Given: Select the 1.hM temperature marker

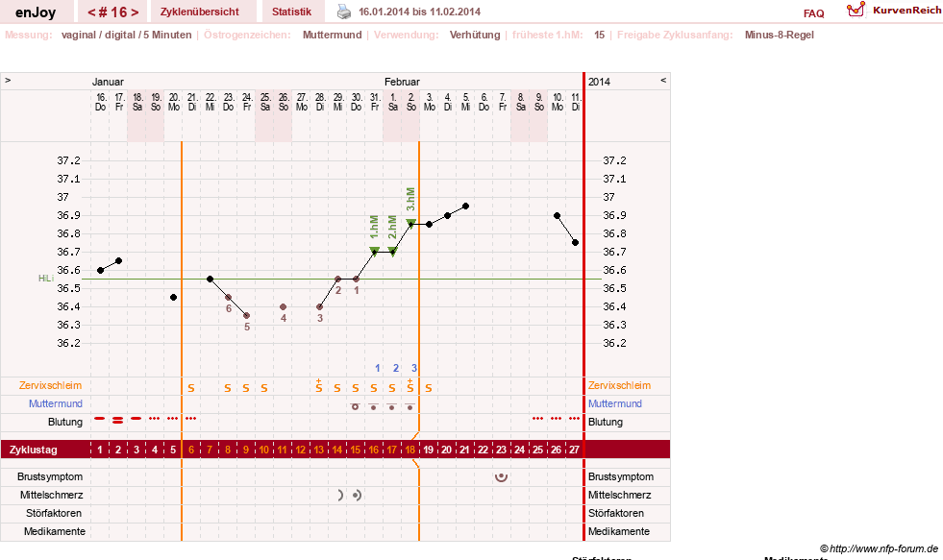Looking at the screenshot, I should coord(374,250).
